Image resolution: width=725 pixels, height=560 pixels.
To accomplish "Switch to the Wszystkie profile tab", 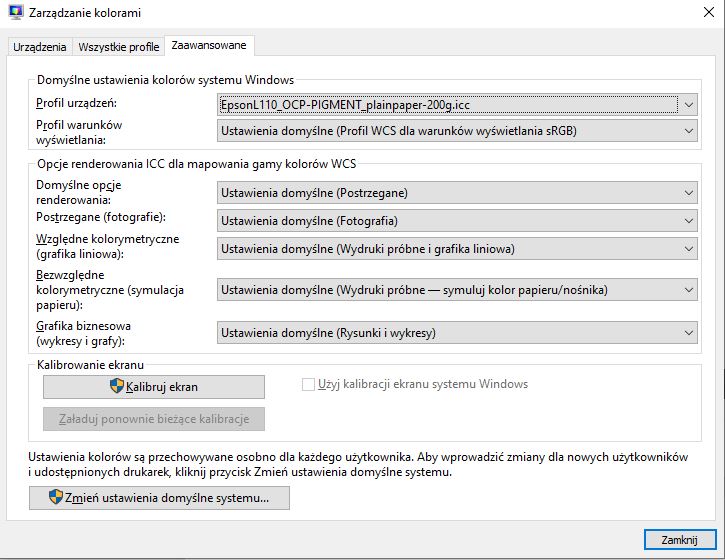I will click(119, 47).
